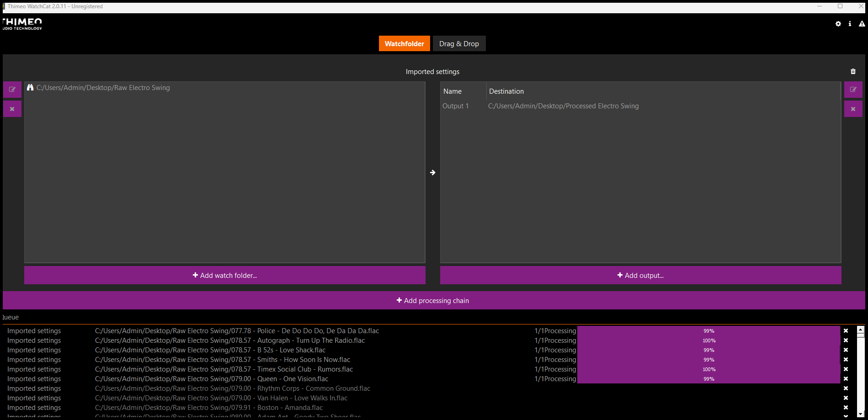Remove Boston Amanda from the queue
This screenshot has height=420, width=868.
tap(846, 408)
